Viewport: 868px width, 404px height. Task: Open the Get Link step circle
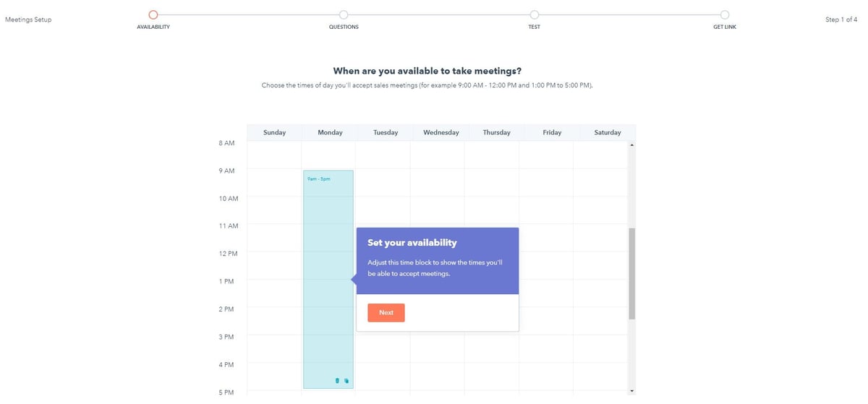[x=725, y=14]
